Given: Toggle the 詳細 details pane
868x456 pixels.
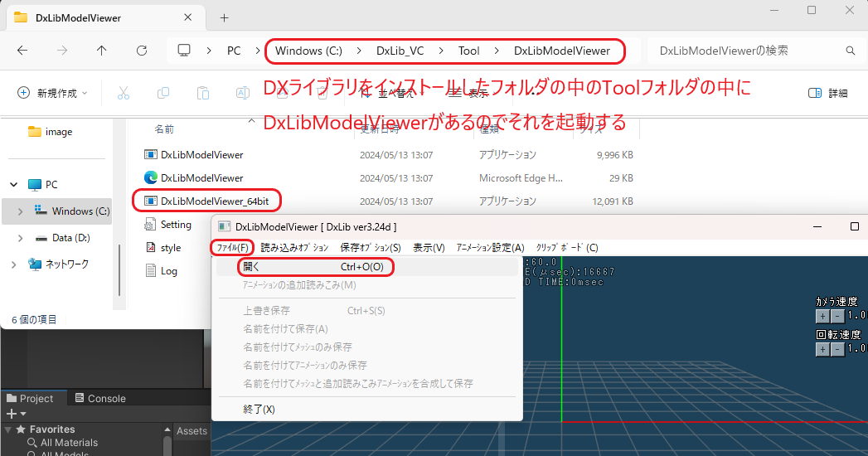Looking at the screenshot, I should [828, 93].
